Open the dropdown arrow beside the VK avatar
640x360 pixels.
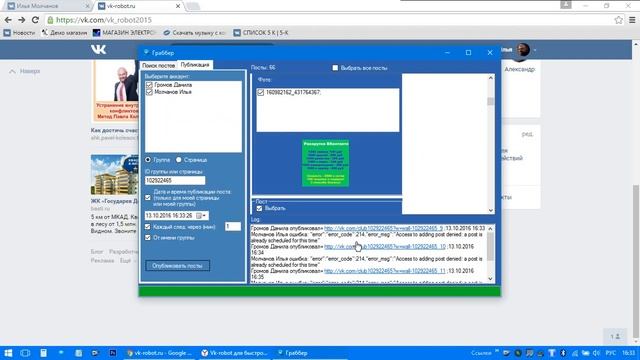(x=535, y=50)
